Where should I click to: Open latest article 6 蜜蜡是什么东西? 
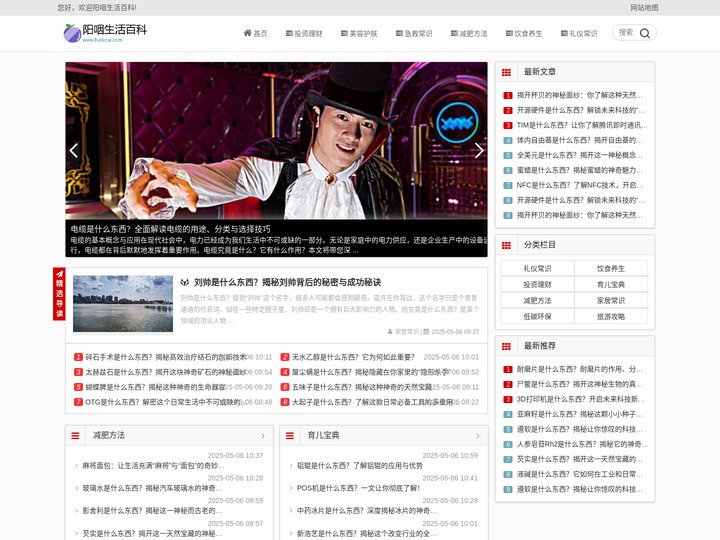click(x=579, y=170)
